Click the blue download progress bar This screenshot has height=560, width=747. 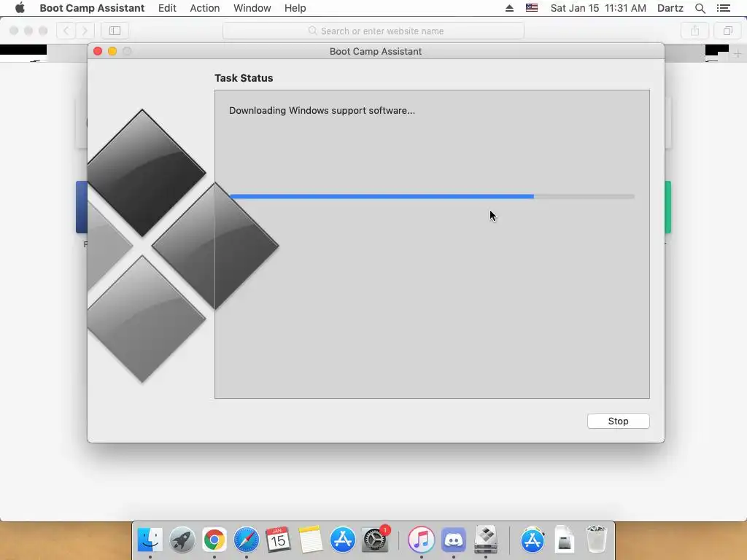coord(432,196)
